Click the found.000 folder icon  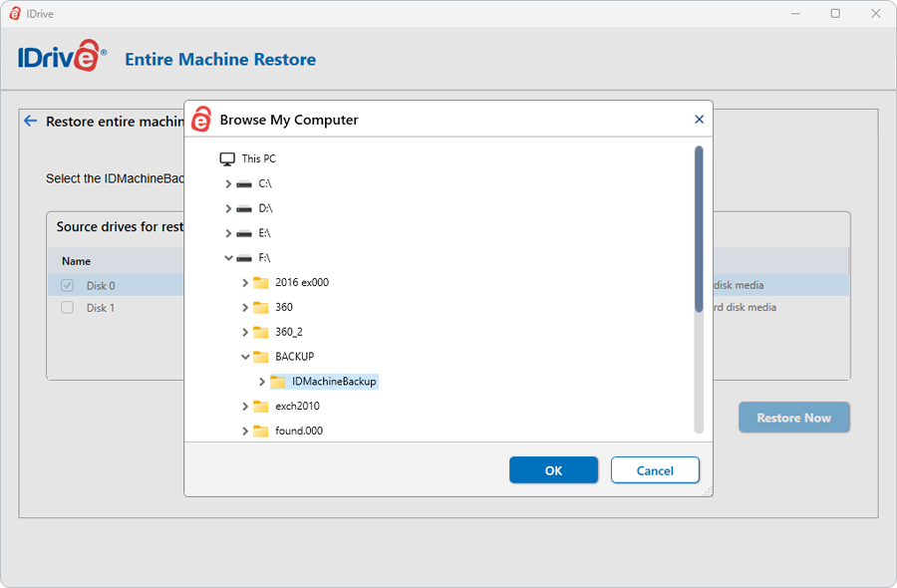point(261,431)
